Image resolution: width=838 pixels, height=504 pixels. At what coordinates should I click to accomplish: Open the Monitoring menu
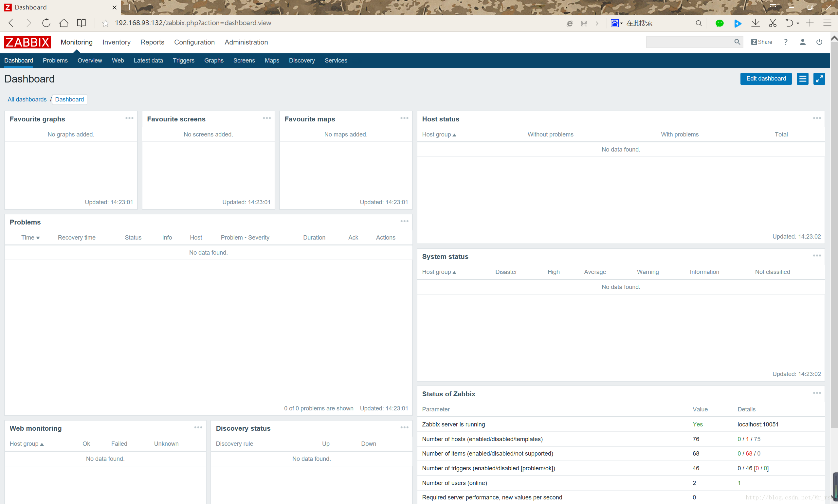pyautogui.click(x=77, y=42)
